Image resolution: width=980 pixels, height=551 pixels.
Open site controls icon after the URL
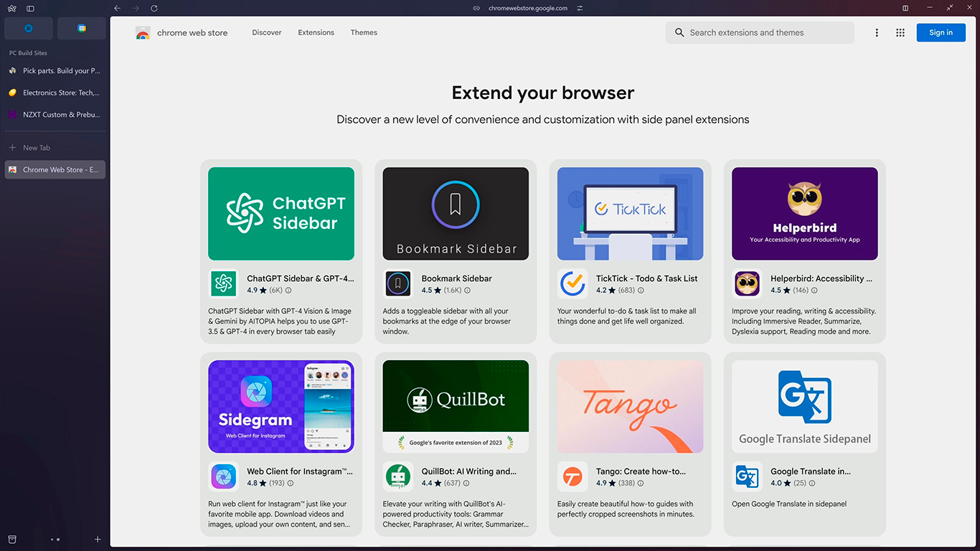[580, 9]
